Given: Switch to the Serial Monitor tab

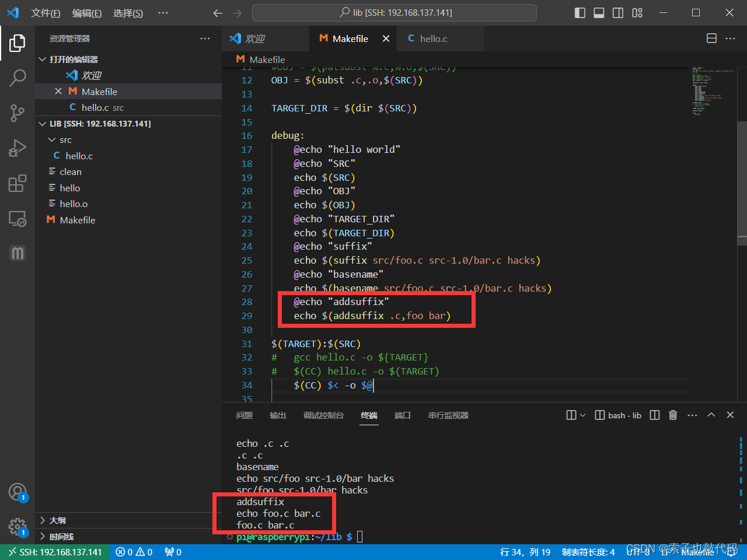Looking at the screenshot, I should (448, 415).
